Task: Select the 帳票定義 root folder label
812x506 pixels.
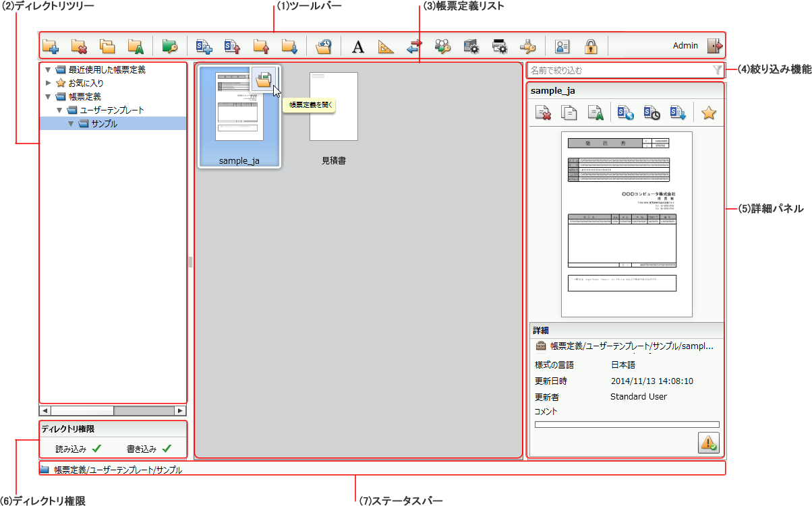Action: click(85, 96)
